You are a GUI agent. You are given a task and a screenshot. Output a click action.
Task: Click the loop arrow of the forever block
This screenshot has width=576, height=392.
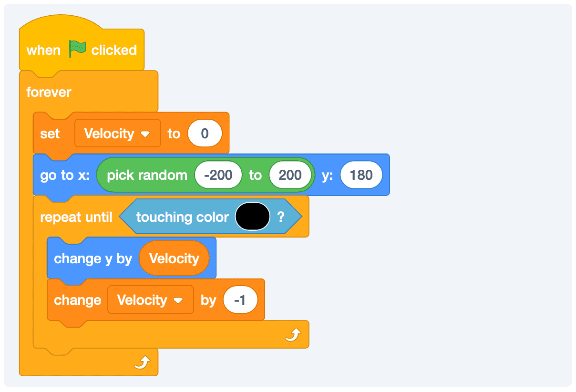142,363
